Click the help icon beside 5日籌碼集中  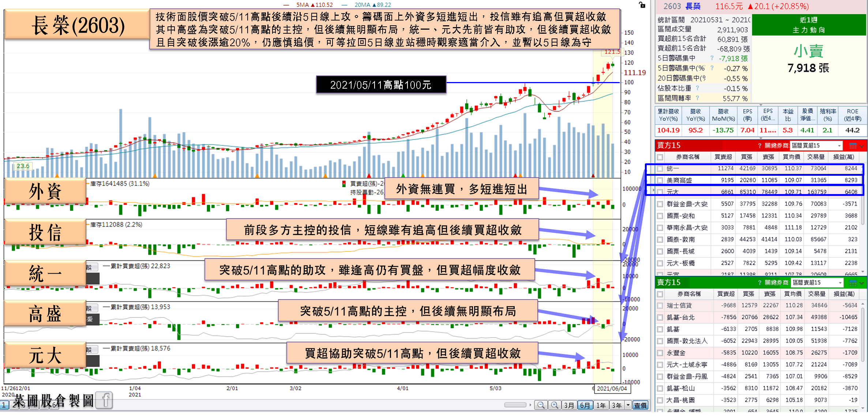(x=712, y=58)
